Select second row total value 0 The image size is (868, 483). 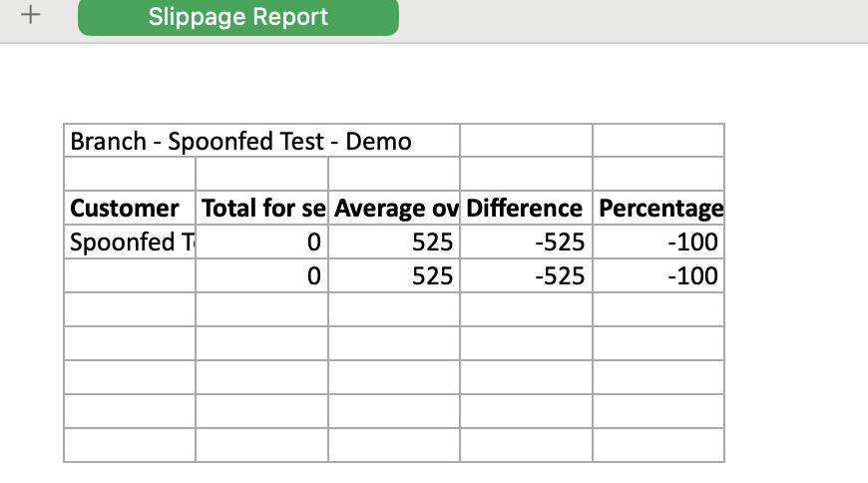261,275
